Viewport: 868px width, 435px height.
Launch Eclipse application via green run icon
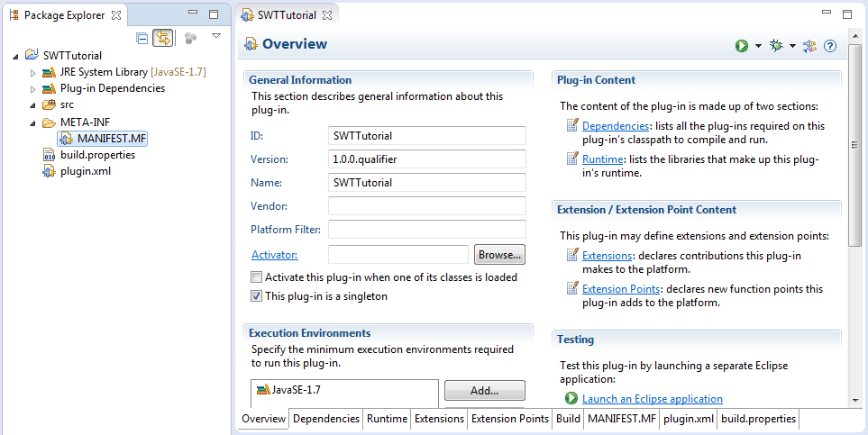coord(742,46)
